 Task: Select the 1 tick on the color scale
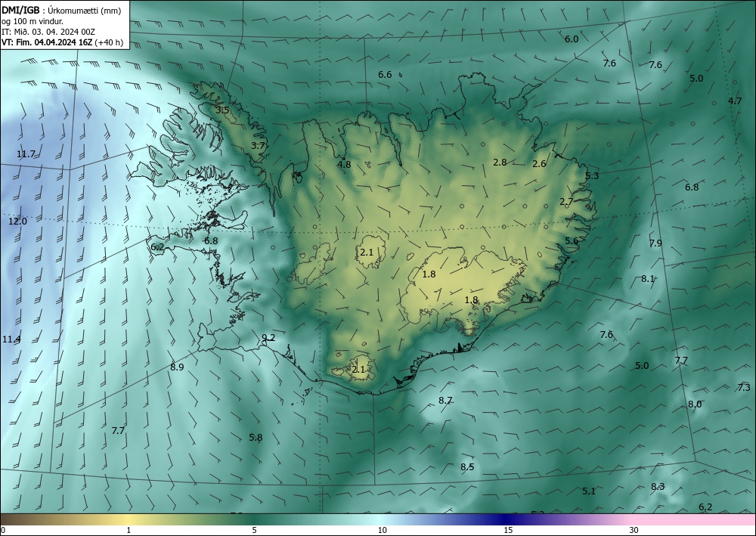pyautogui.click(x=129, y=530)
